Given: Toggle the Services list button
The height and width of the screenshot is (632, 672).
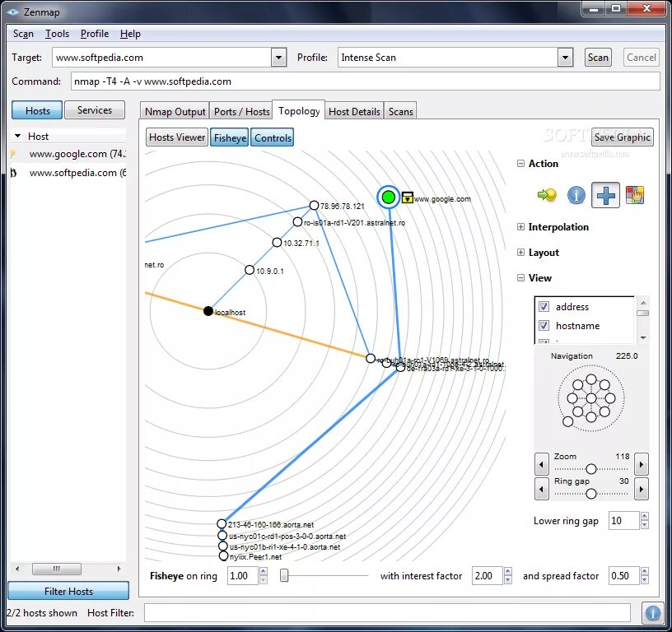Looking at the screenshot, I should pyautogui.click(x=95, y=110).
